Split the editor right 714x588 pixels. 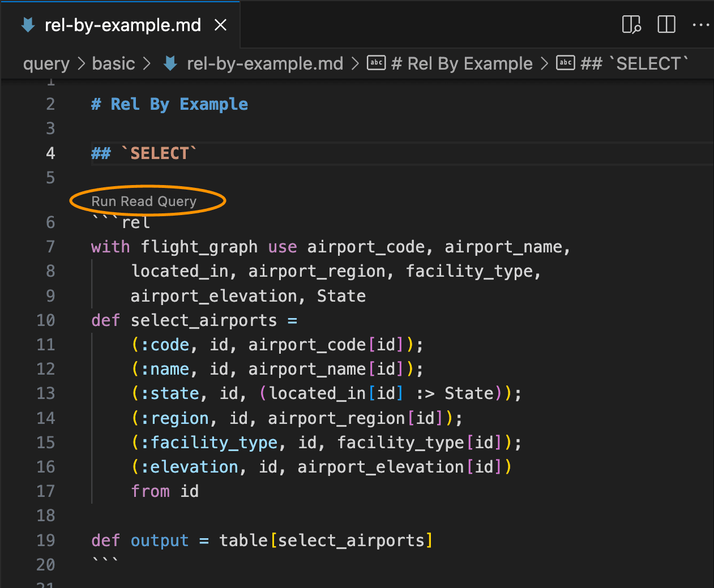[x=666, y=25]
